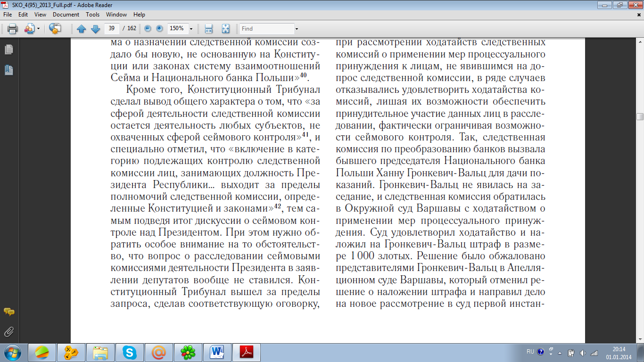Click footnote reference 41 in text
This screenshot has width=644, height=362.
click(x=305, y=135)
